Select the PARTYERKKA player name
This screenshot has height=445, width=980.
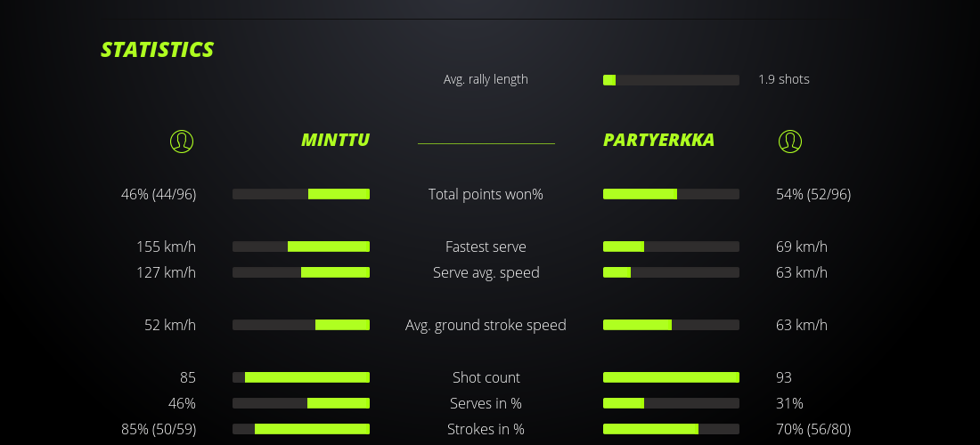[658, 140]
